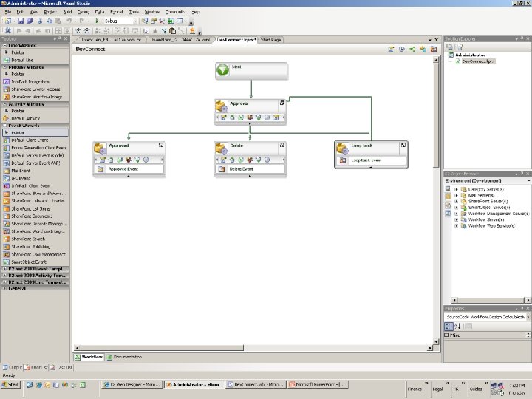Screen dimensions: 532x399
Task: Switch to the Workflow tab
Action: tap(89, 357)
